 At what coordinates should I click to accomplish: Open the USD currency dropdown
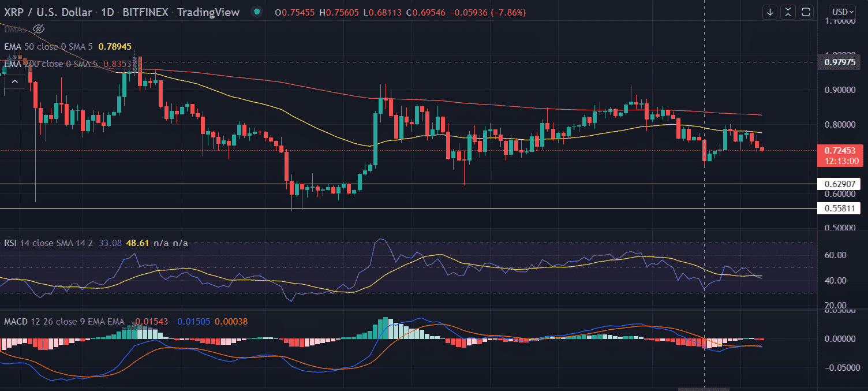click(x=843, y=12)
